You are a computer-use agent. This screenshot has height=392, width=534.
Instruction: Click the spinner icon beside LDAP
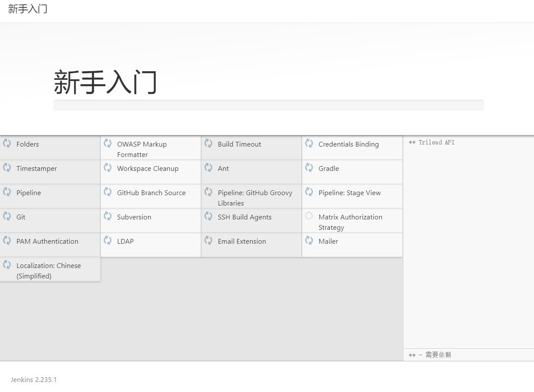point(108,241)
